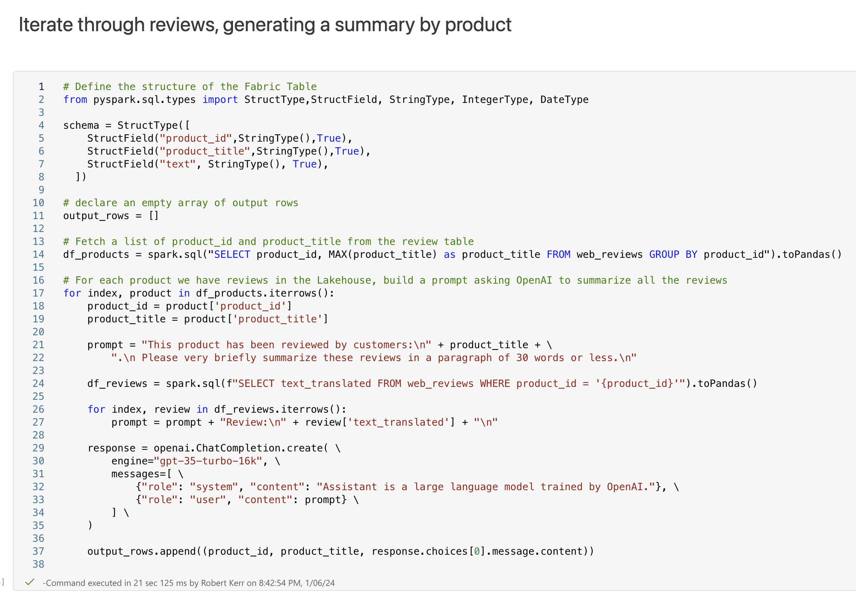Click the "Define the structure" comment line
This screenshot has height=616, width=856.
tap(190, 87)
